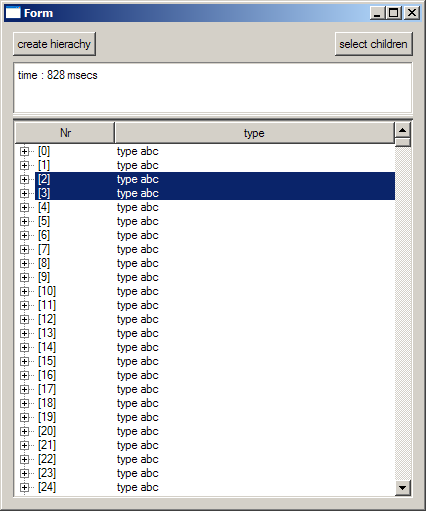Expand the tree node [0]
Screen dimensions: 426x511
point(24,152)
